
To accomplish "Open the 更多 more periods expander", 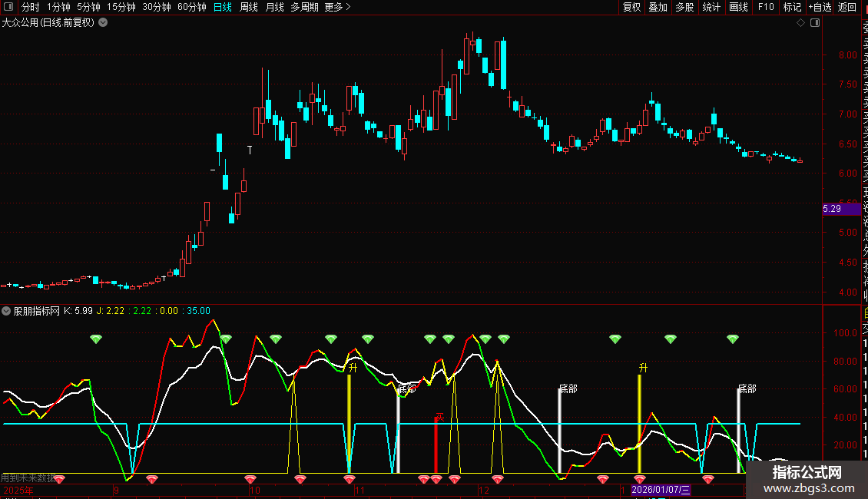I will (337, 7).
